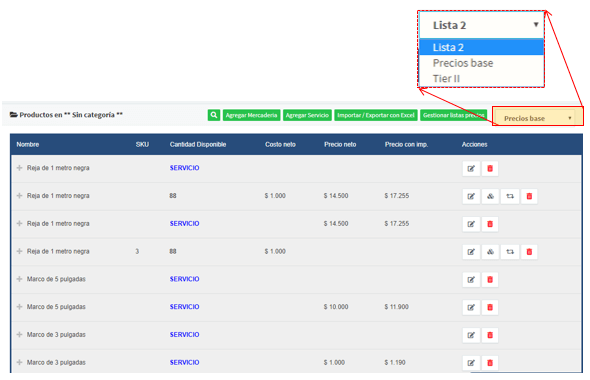Viewport: 590px width, 380px height.
Task: Delete the Reja row with 88 units and $ 17.255 price
Action: 529,196
